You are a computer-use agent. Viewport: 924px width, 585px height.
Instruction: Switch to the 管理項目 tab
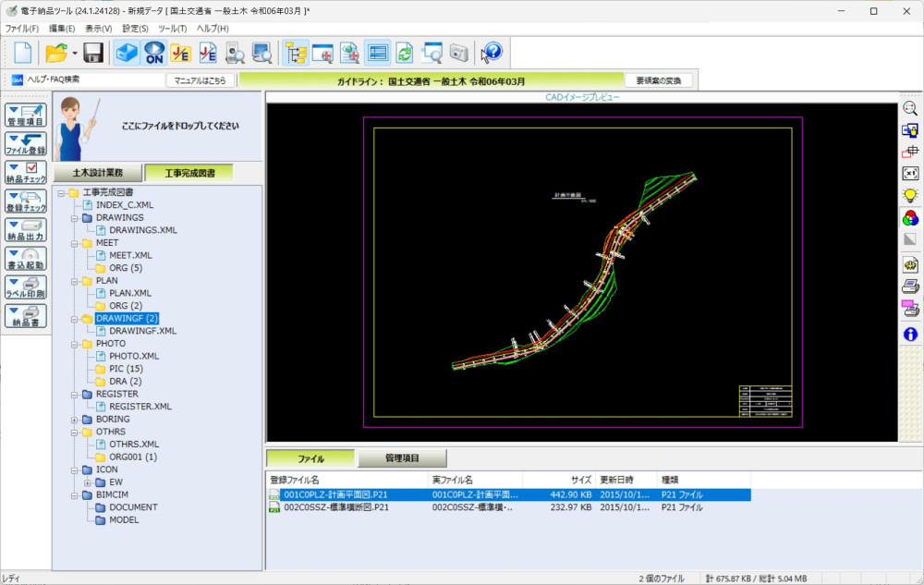pos(402,458)
